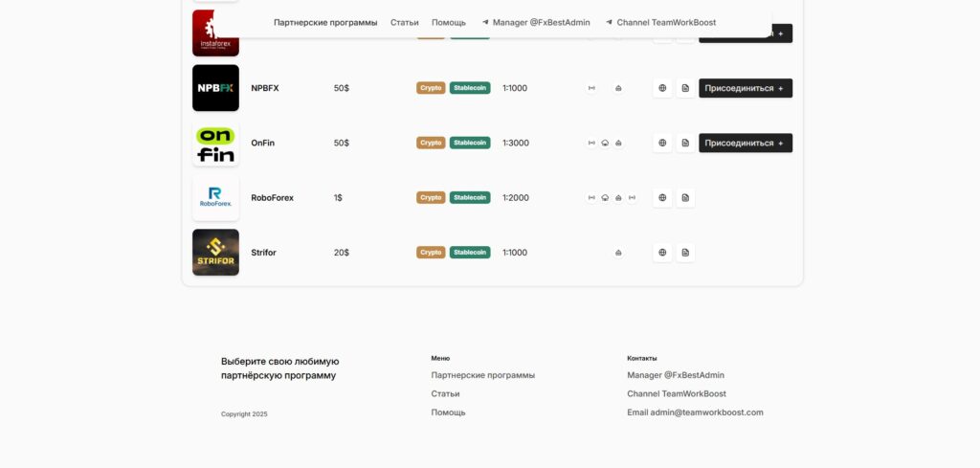Image resolution: width=980 pixels, height=468 pixels.
Task: Click the 1:3000 leverage value
Action: pyautogui.click(x=516, y=144)
